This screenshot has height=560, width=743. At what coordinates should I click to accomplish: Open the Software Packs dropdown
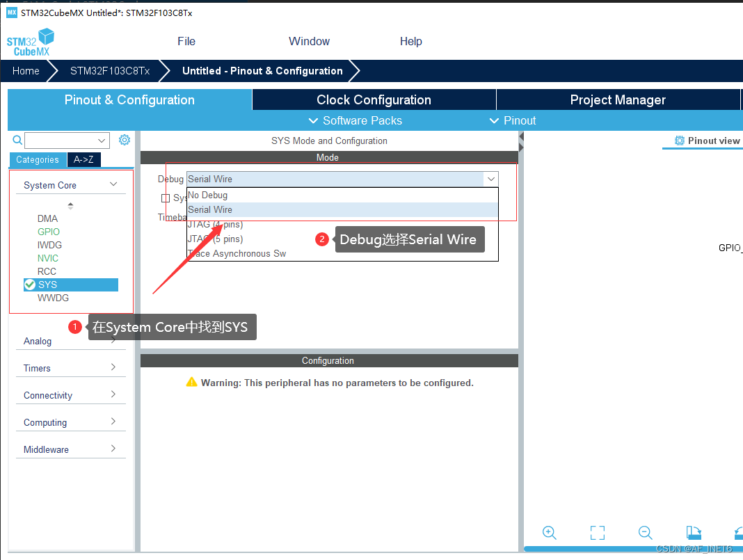355,121
